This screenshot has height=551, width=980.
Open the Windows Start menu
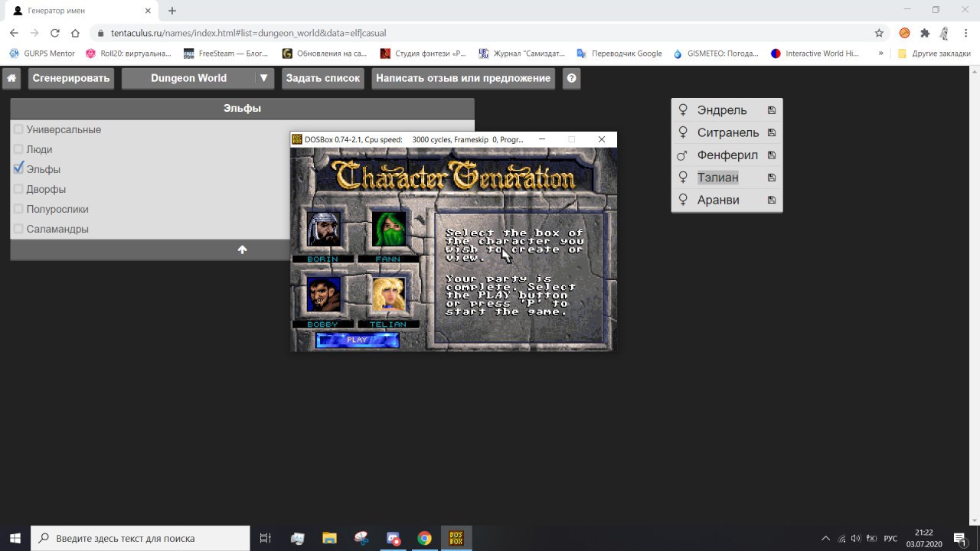pos(15,538)
